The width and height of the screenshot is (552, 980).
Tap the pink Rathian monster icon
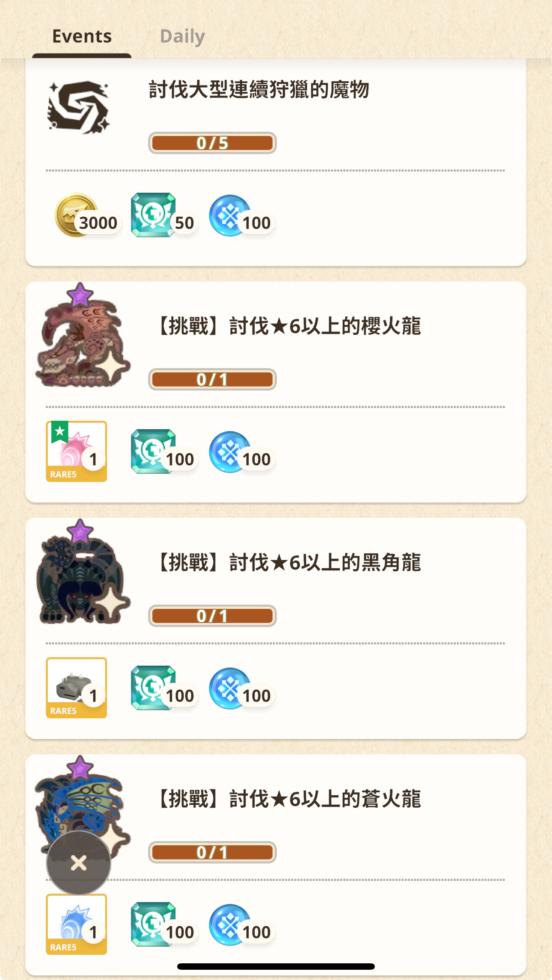(x=83, y=336)
